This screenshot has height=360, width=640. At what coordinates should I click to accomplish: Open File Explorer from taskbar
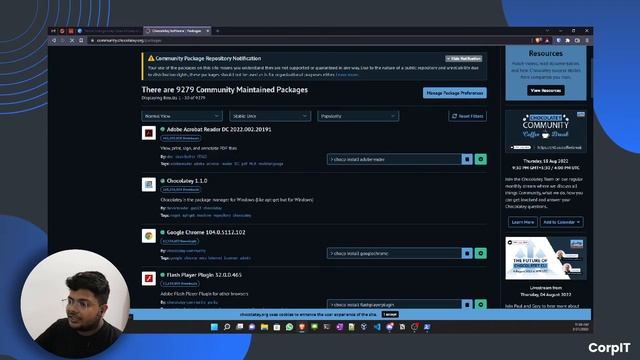[264, 327]
